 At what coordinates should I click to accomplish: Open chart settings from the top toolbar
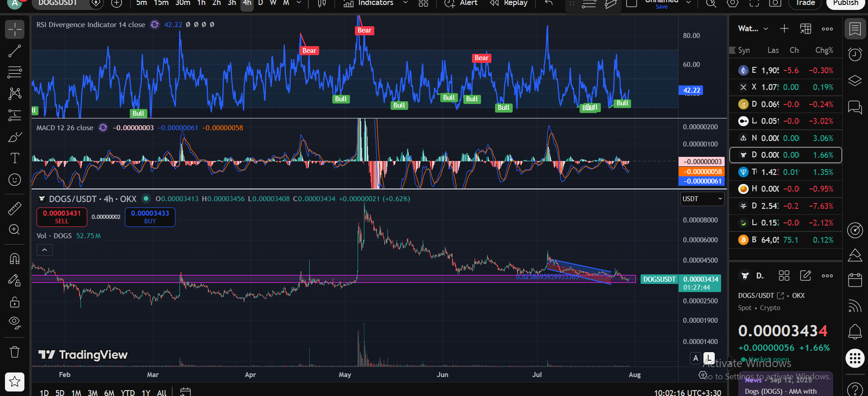[733, 3]
